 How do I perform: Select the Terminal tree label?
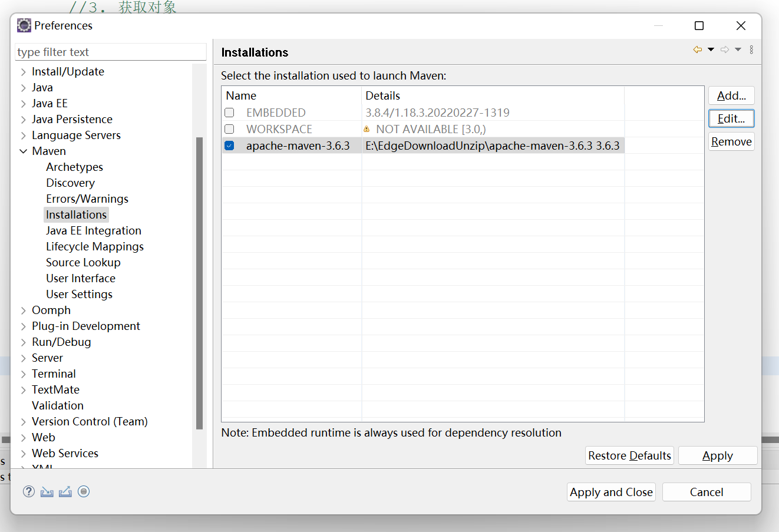[x=54, y=374]
